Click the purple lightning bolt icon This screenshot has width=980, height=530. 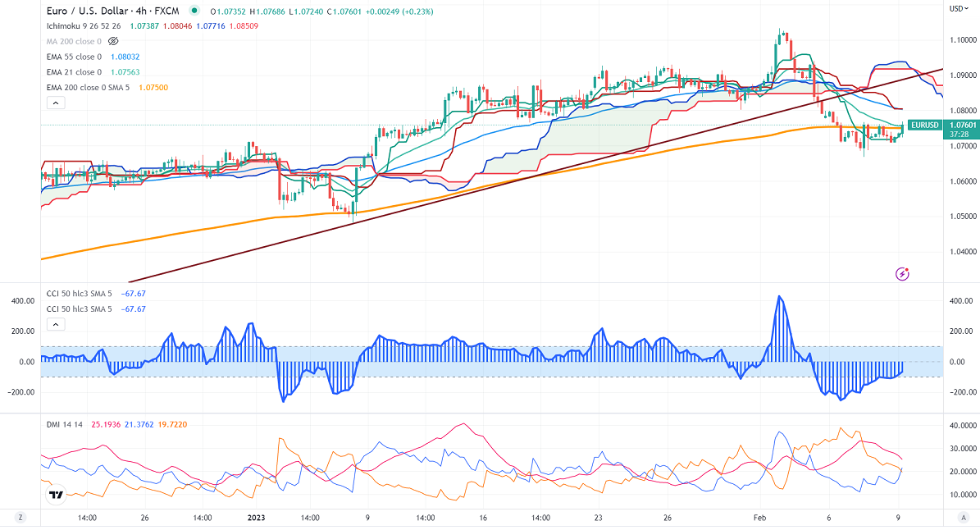[x=903, y=273]
